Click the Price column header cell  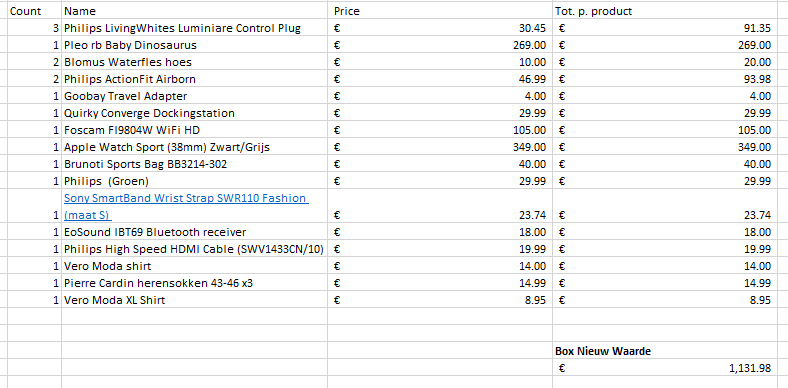(440, 11)
